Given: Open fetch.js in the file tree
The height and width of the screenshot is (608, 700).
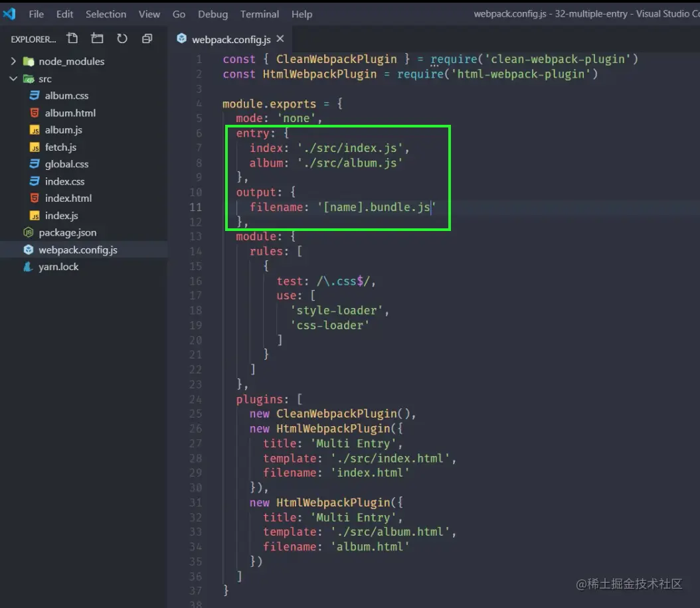Looking at the screenshot, I should (60, 147).
